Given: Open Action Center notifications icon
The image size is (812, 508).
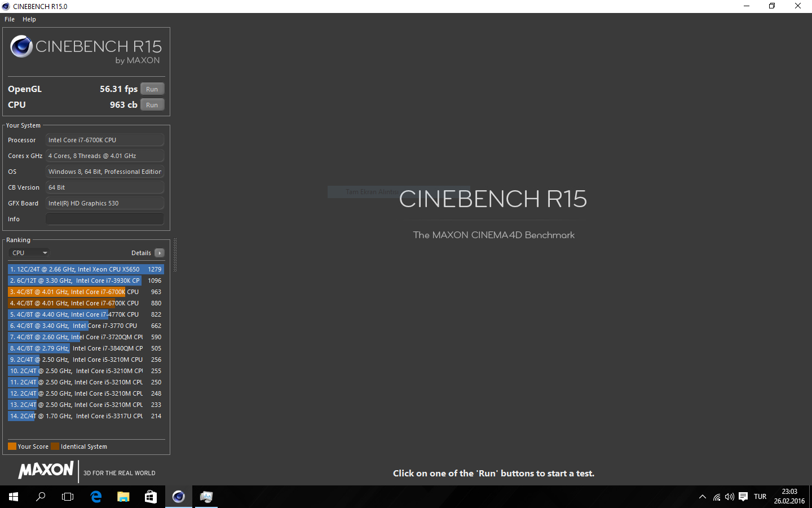Looking at the screenshot, I should (743, 497).
